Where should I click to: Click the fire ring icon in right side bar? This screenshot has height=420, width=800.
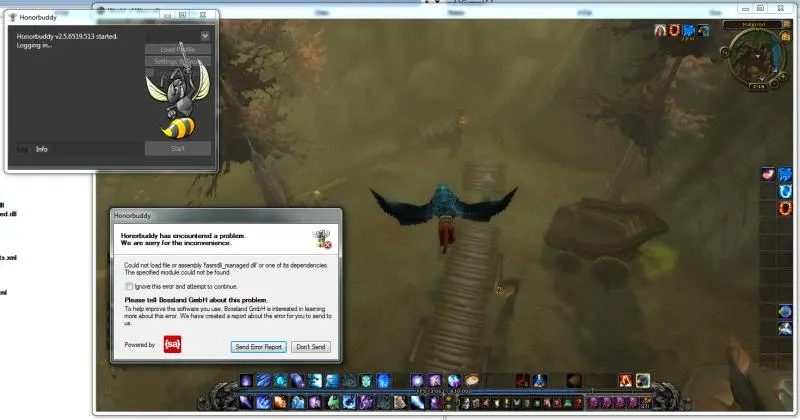point(785,208)
